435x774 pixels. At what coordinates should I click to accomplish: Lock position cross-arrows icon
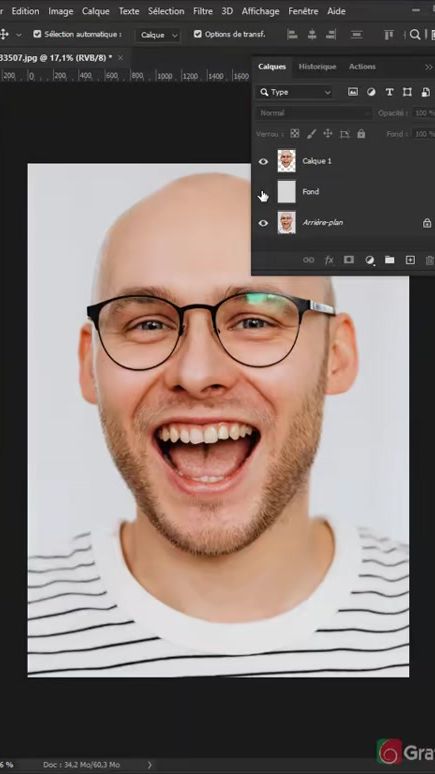pos(328,133)
